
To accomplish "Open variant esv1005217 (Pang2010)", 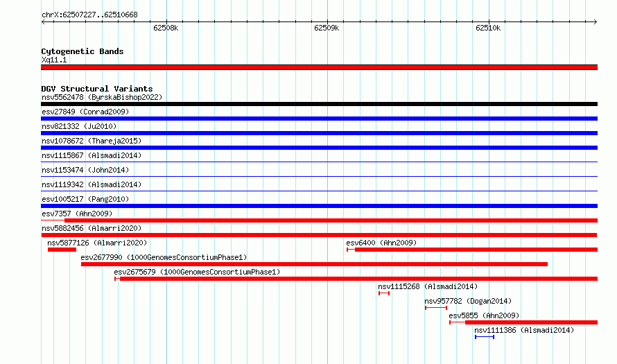I will point(85,199).
